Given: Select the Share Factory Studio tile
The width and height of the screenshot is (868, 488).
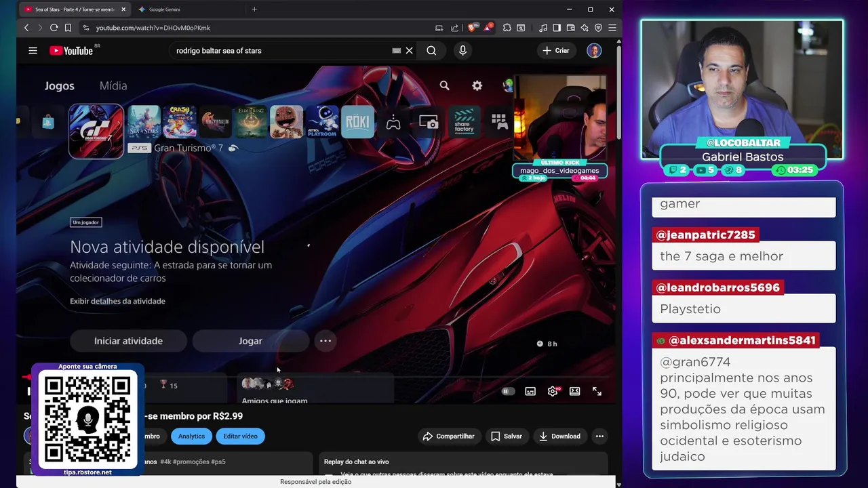Looking at the screenshot, I should pos(465,122).
